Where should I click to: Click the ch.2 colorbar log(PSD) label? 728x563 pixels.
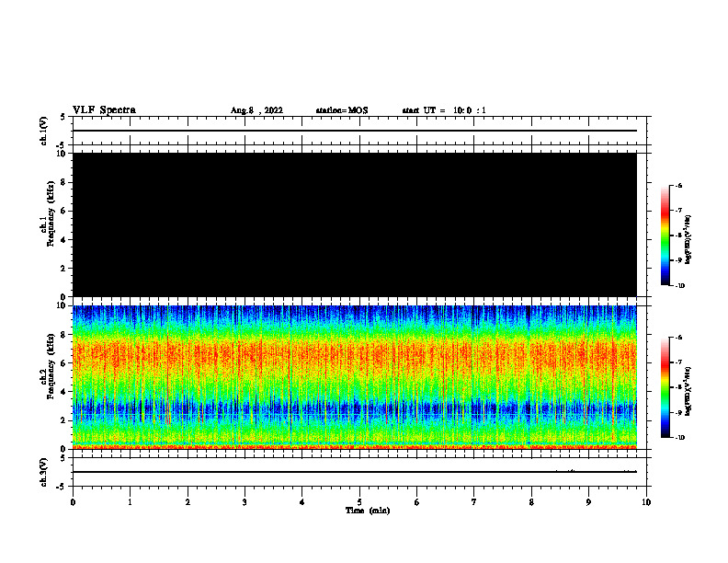pyautogui.click(x=688, y=391)
